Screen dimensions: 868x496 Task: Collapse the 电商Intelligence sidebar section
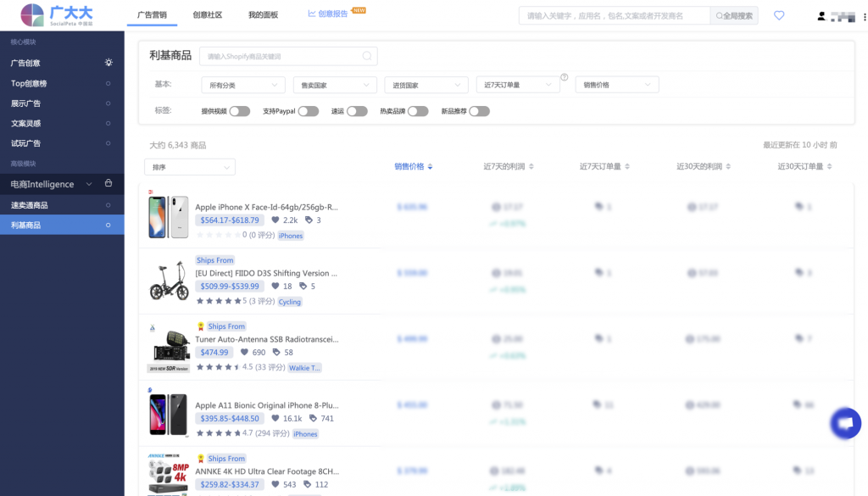click(88, 184)
